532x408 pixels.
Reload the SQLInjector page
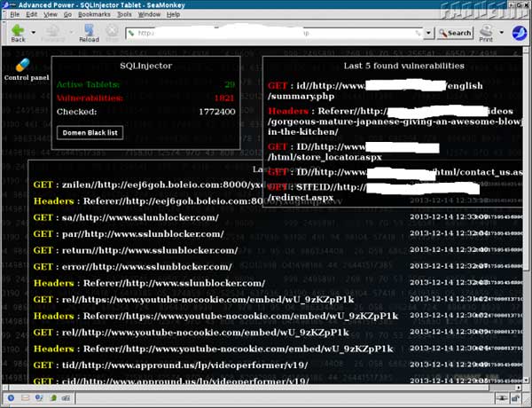(x=89, y=33)
